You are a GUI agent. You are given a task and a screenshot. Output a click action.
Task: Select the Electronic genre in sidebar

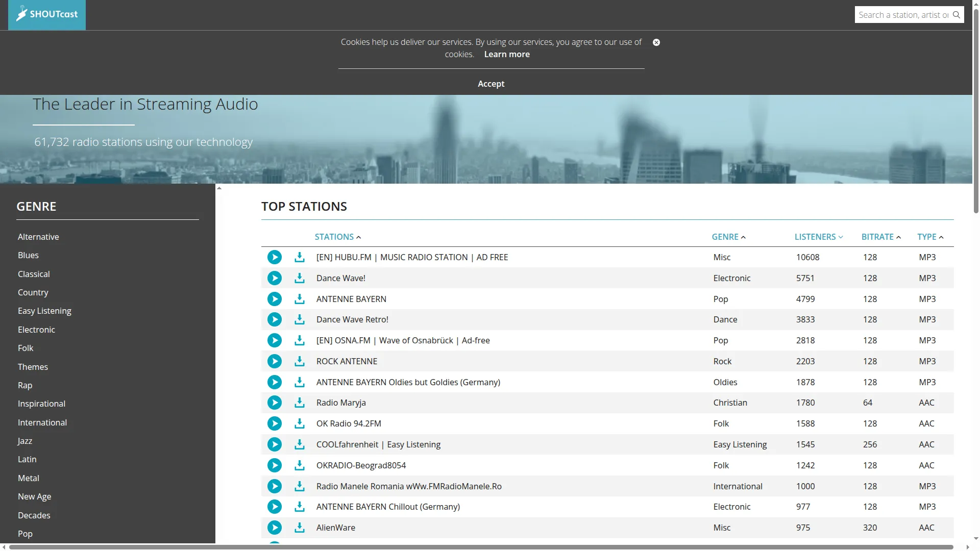coord(36,330)
